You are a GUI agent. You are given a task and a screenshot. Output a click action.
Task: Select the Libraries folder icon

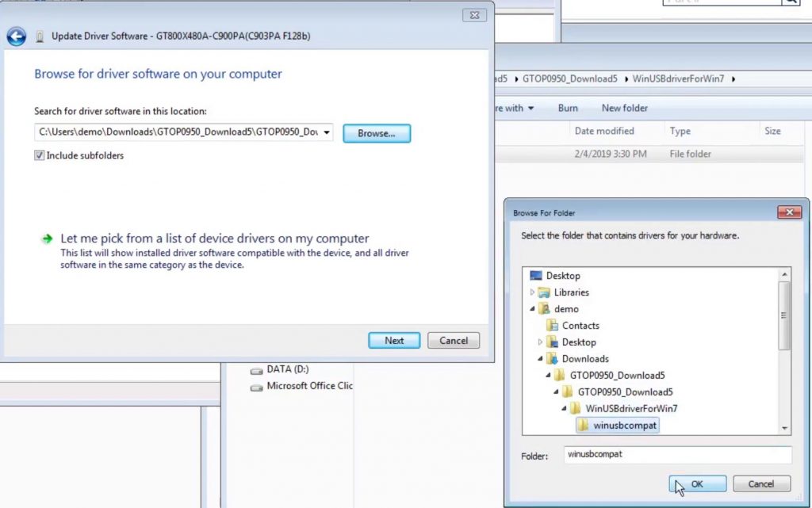pos(544,292)
